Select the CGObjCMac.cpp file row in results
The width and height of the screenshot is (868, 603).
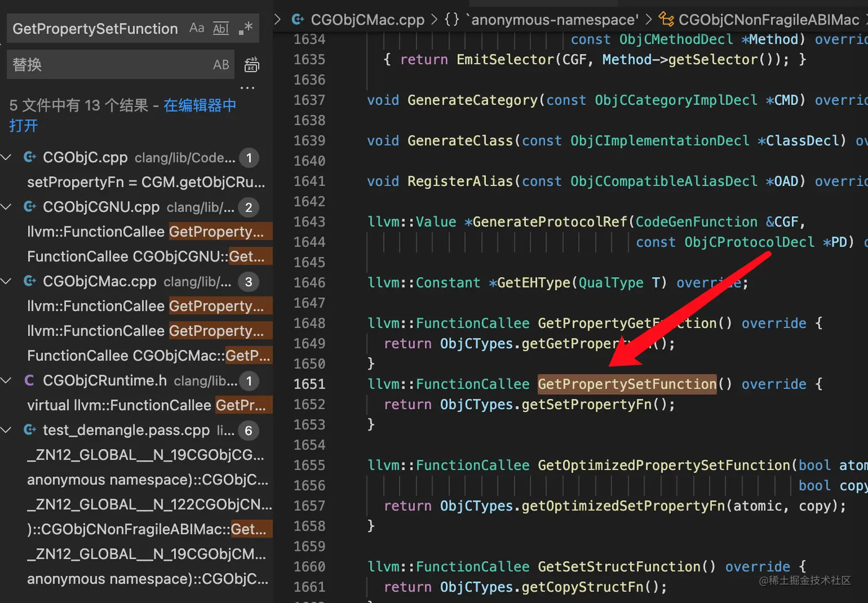pyautogui.click(x=136, y=281)
